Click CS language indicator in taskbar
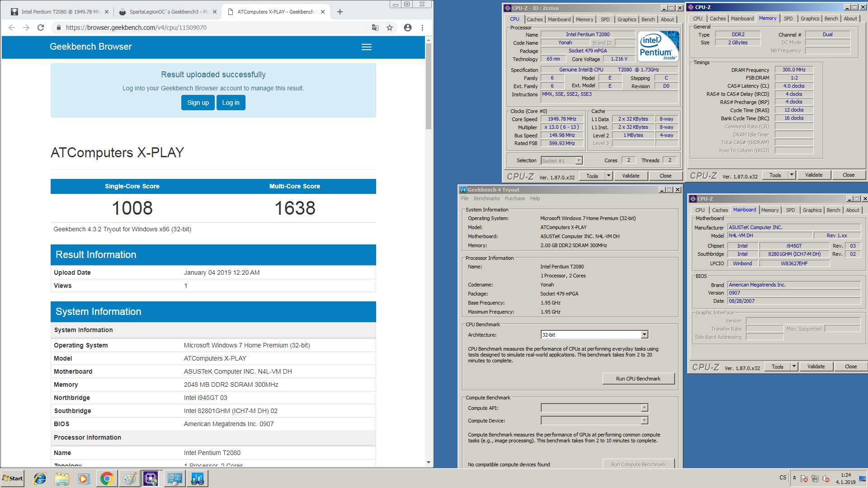 783,478
